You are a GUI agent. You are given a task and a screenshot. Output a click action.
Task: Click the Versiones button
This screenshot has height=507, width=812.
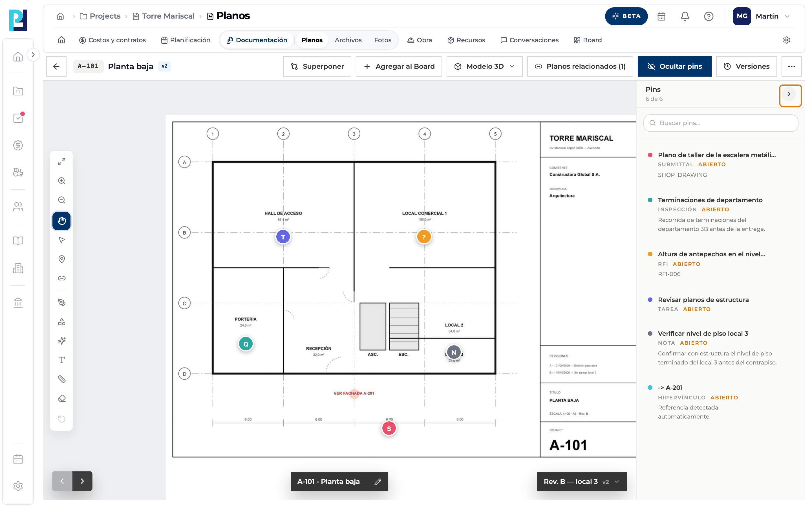coord(747,66)
